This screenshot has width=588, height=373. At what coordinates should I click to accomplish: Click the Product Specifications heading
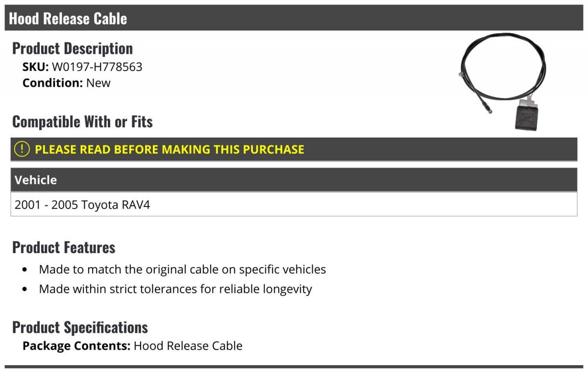pyautogui.click(x=80, y=327)
